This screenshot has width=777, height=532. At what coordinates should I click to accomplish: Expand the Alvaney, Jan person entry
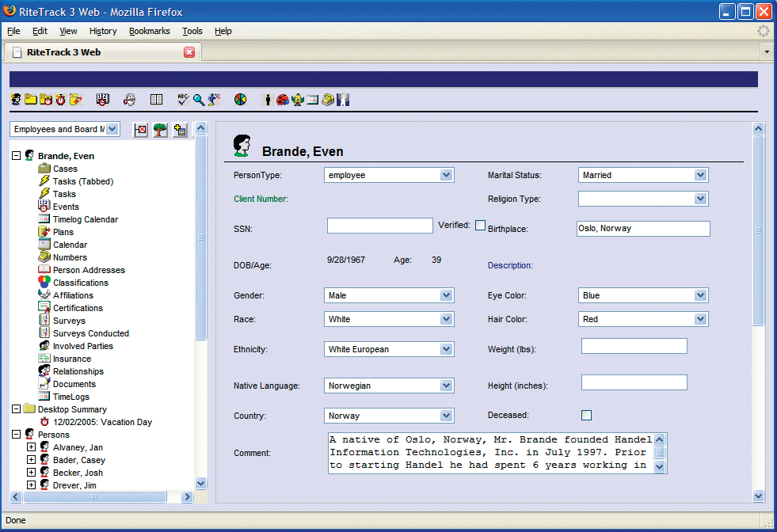30,446
